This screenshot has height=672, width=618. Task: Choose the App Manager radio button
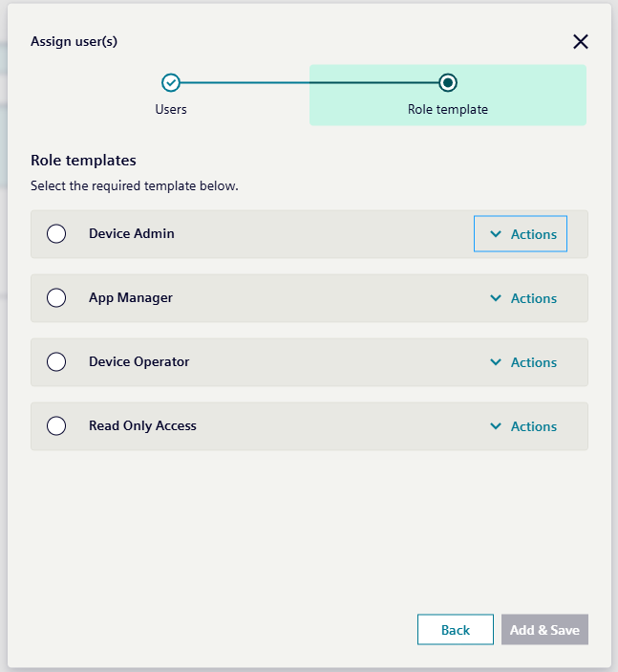point(56,298)
